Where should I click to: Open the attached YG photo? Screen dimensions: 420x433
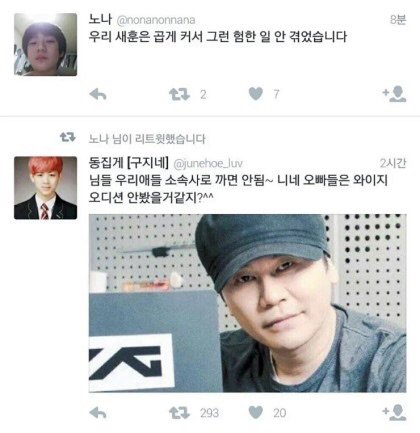coord(247,303)
